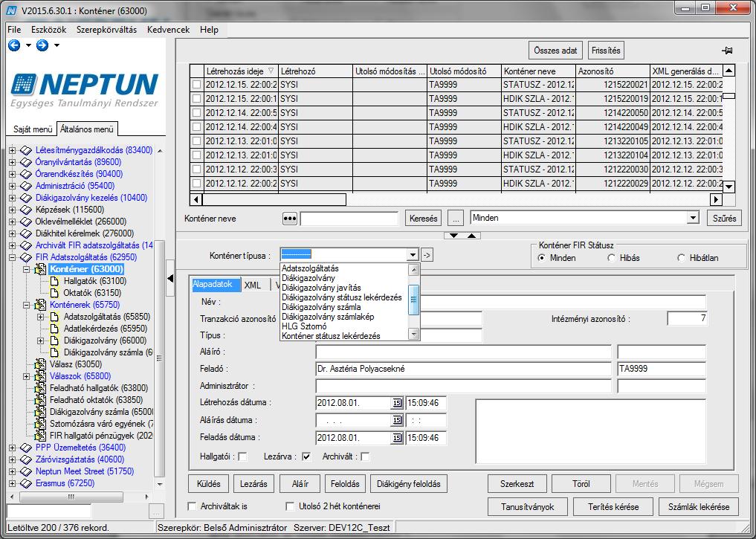756x539 pixels.
Task: Click the blue forward navigation arrow
Action: (x=42, y=45)
